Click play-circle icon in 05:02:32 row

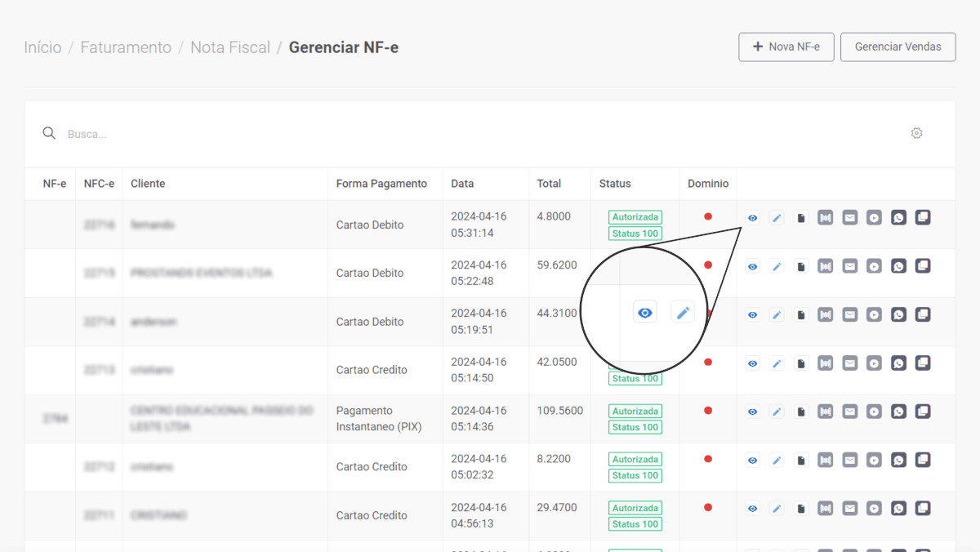(874, 461)
